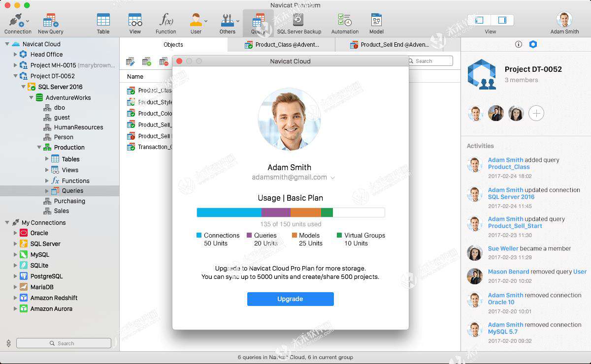
Task: Select the MySQL connection icon
Action: pyautogui.click(x=24, y=255)
